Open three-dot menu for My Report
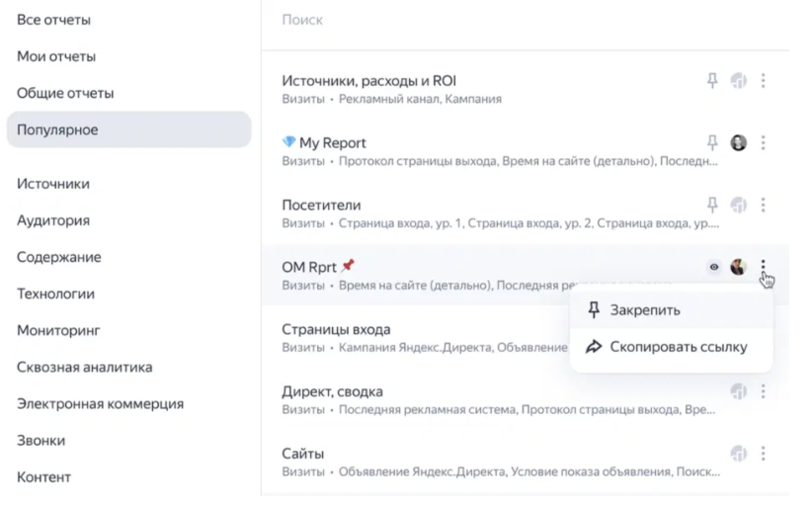 pos(764,142)
